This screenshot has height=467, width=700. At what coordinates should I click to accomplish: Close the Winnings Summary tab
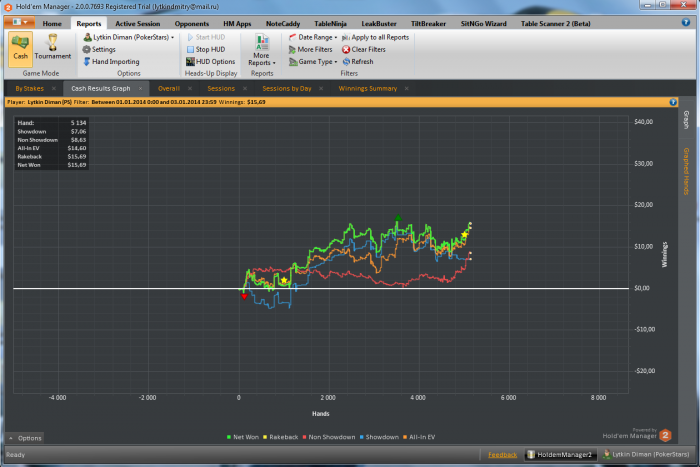tap(406, 88)
